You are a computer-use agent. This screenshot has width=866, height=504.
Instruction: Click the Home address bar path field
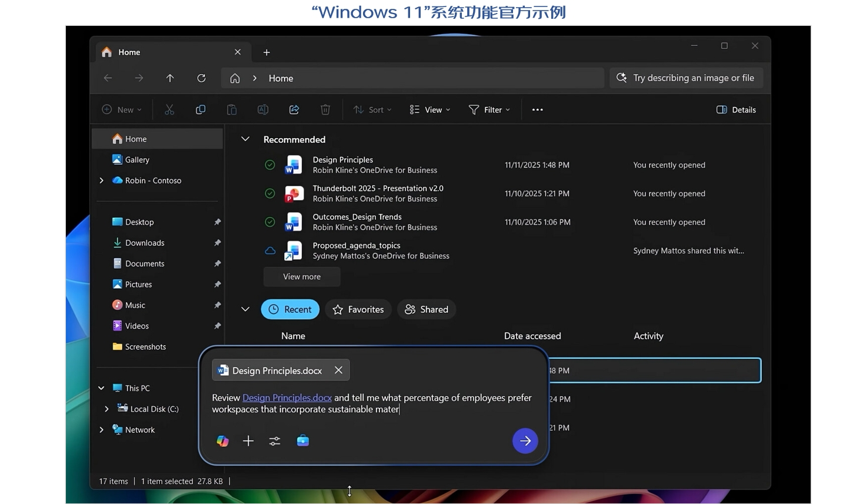412,78
